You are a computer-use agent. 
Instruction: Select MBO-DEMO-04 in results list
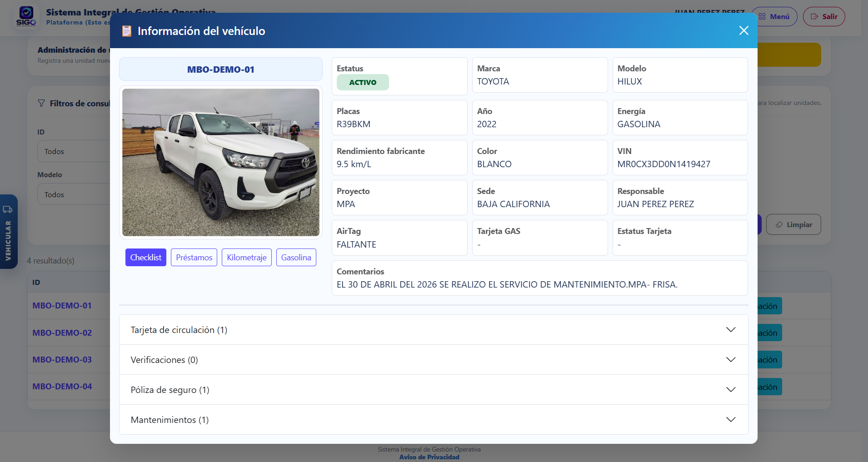tap(62, 387)
